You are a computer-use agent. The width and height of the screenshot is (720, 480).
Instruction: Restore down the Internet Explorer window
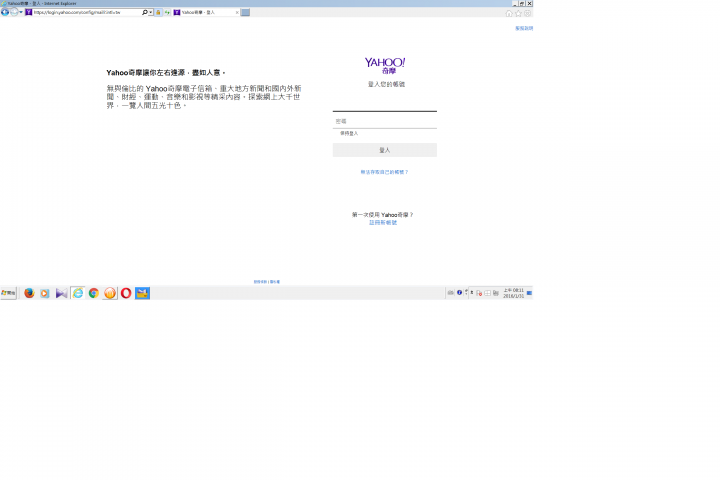click(522, 3)
